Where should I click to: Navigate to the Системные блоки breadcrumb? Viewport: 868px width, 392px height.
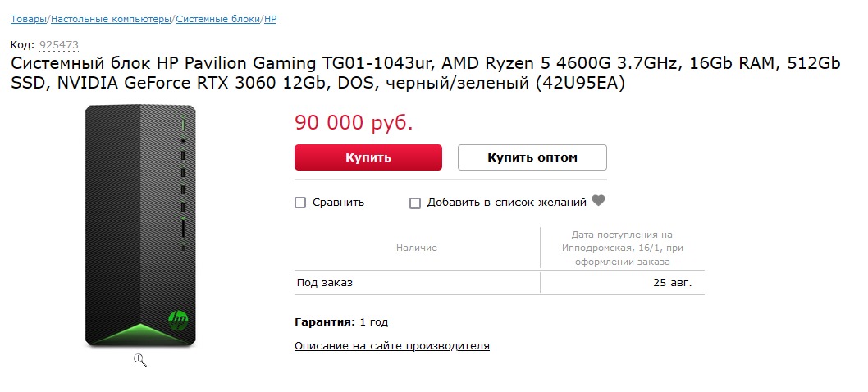[217, 18]
